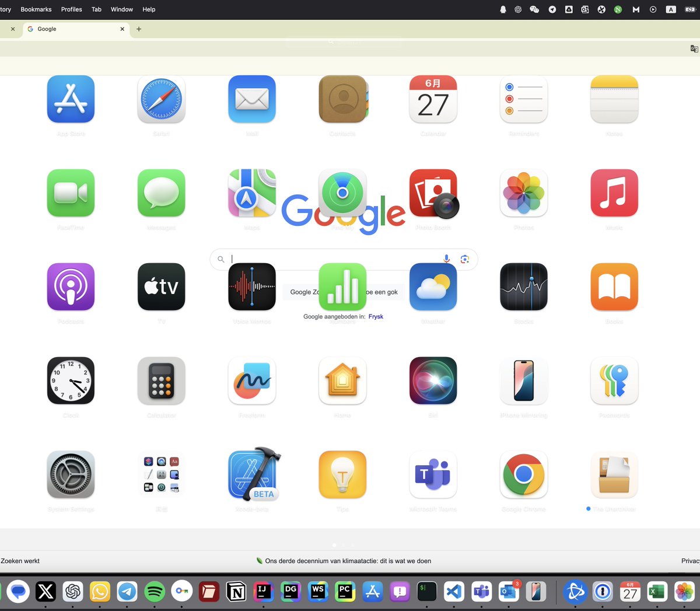The image size is (700, 611).
Task: Open the Numbers app icon
Action: coord(343,287)
